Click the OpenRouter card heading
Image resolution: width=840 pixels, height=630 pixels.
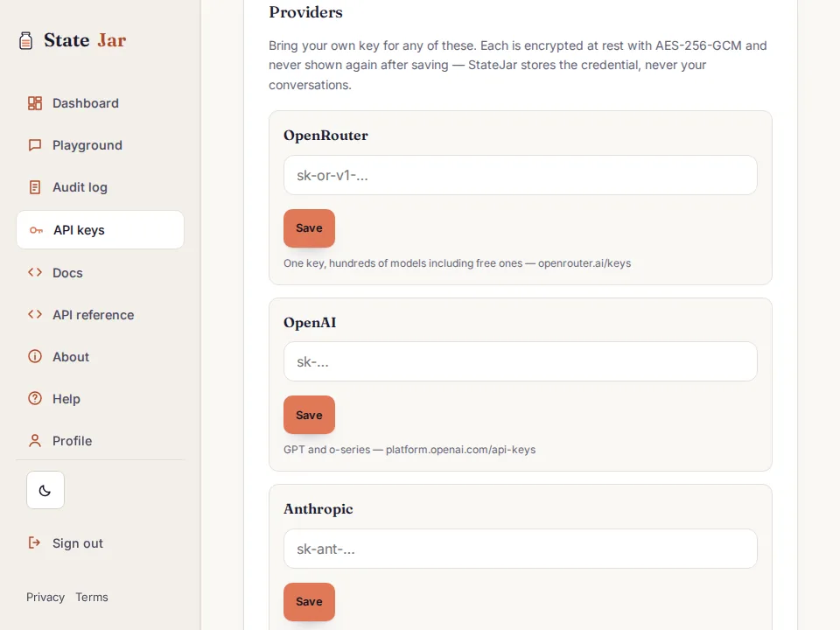325,136
